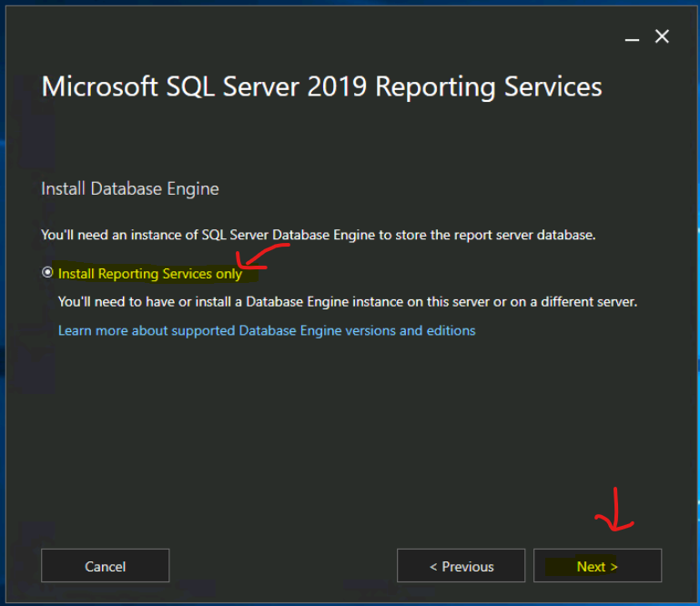This screenshot has width=700, height=606.
Task: Click the text 'You'll need to have or install a Database Engine'
Action: [x=203, y=302]
